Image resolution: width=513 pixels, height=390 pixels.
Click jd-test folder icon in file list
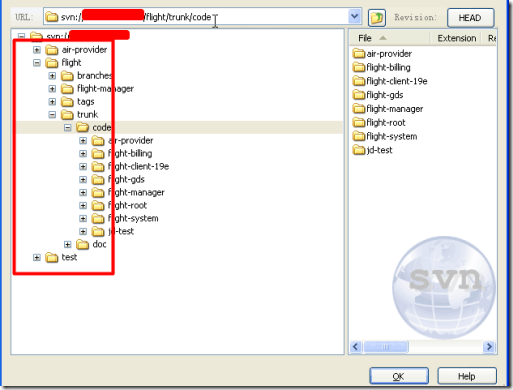[359, 150]
